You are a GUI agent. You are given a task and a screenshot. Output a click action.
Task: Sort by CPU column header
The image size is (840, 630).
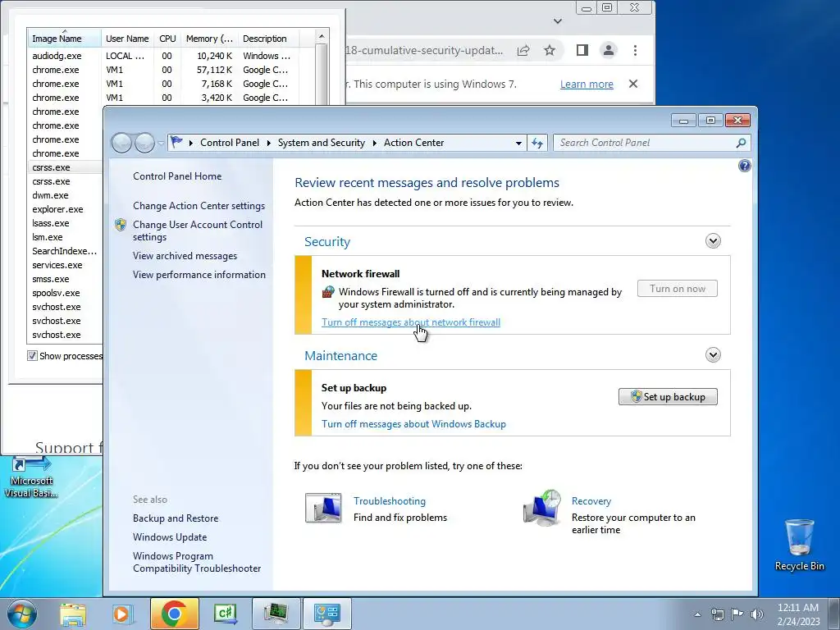coord(167,39)
